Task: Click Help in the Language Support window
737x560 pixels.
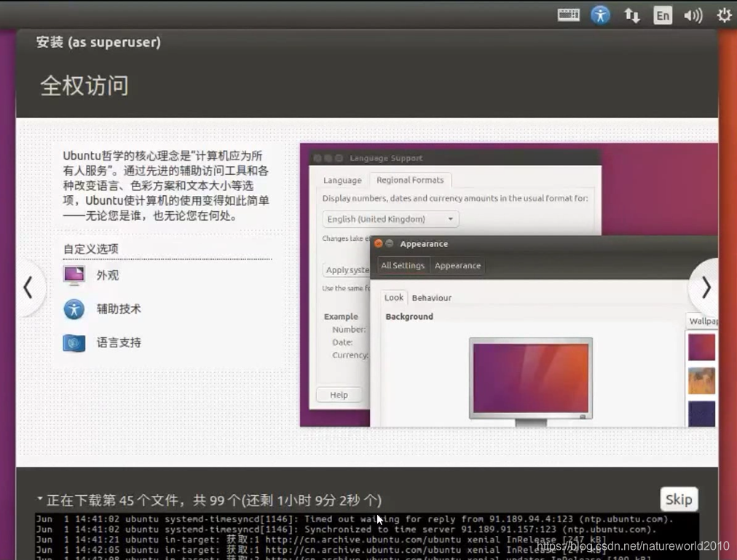Action: coord(339,395)
